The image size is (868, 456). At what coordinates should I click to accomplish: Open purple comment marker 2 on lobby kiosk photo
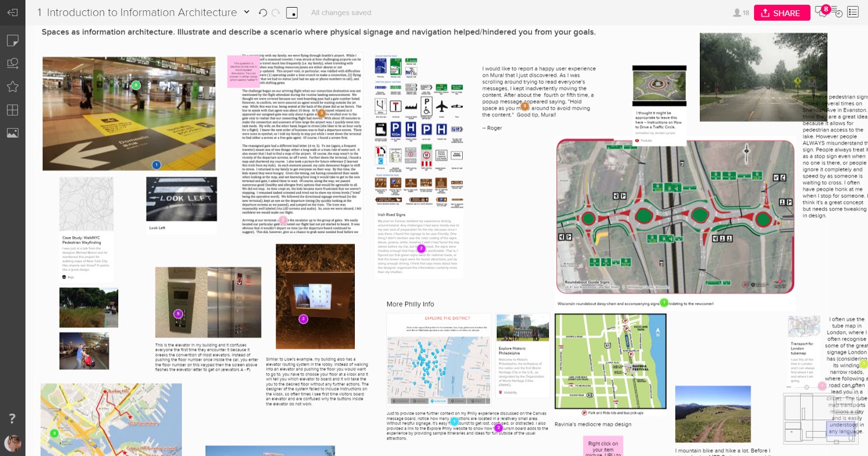pos(303,319)
